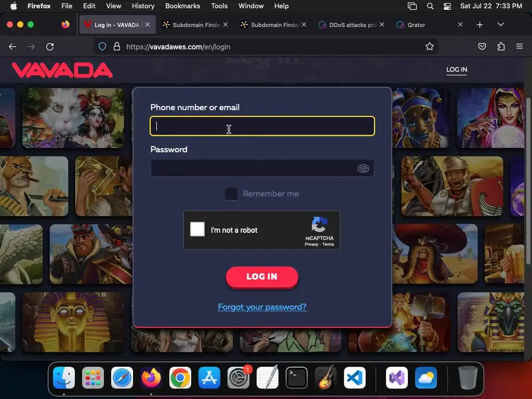
Task: Open the tracking protection shield icon
Action: point(102,46)
